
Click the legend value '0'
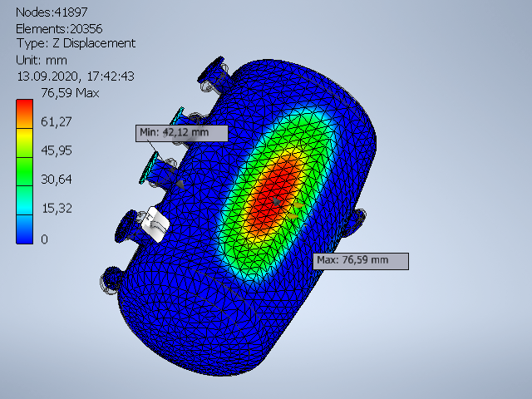pyautogui.click(x=44, y=239)
